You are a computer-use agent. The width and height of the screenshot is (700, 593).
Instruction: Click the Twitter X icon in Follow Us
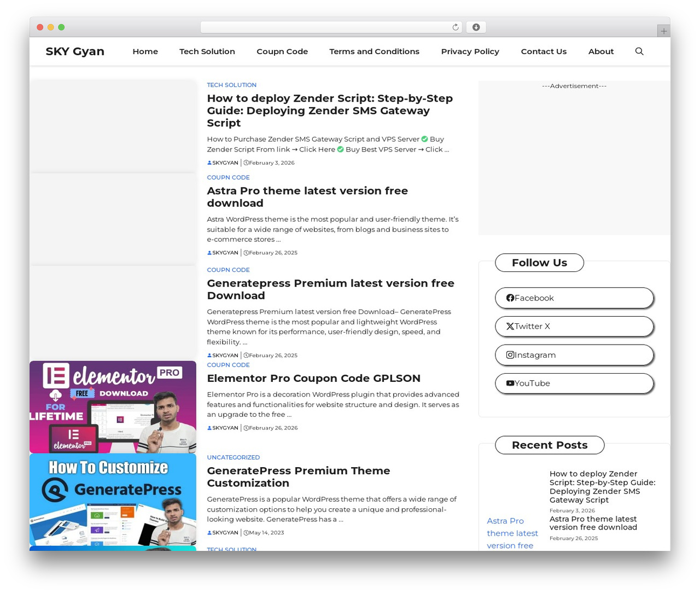(x=510, y=327)
